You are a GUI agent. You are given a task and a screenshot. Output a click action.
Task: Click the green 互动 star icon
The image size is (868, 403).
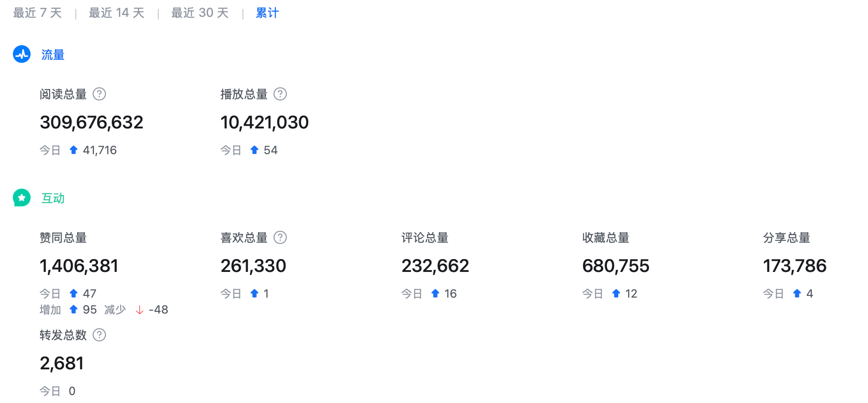(22, 198)
